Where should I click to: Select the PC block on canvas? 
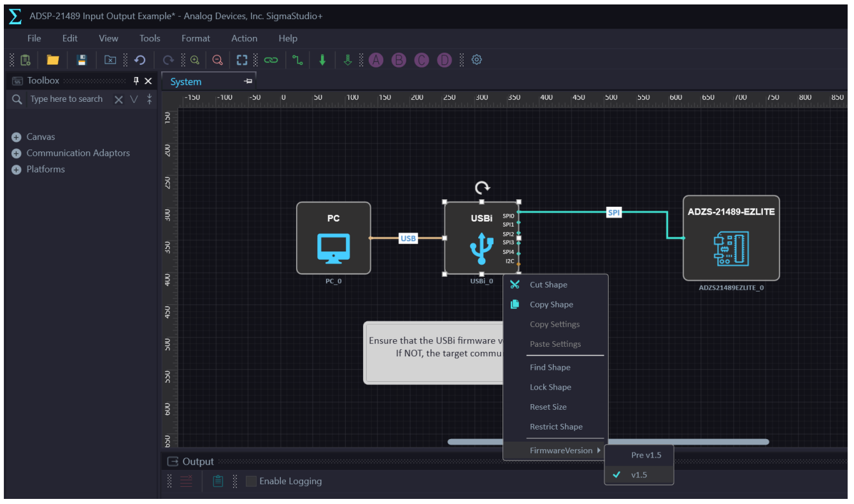[334, 238]
